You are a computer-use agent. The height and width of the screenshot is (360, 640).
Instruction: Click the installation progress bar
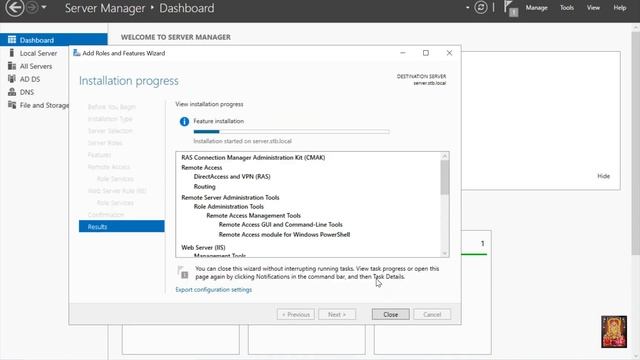point(291,131)
